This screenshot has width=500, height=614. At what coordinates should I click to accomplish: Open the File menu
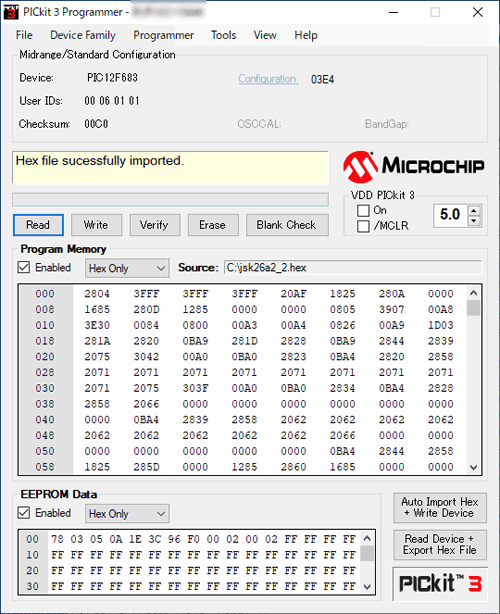point(24,35)
